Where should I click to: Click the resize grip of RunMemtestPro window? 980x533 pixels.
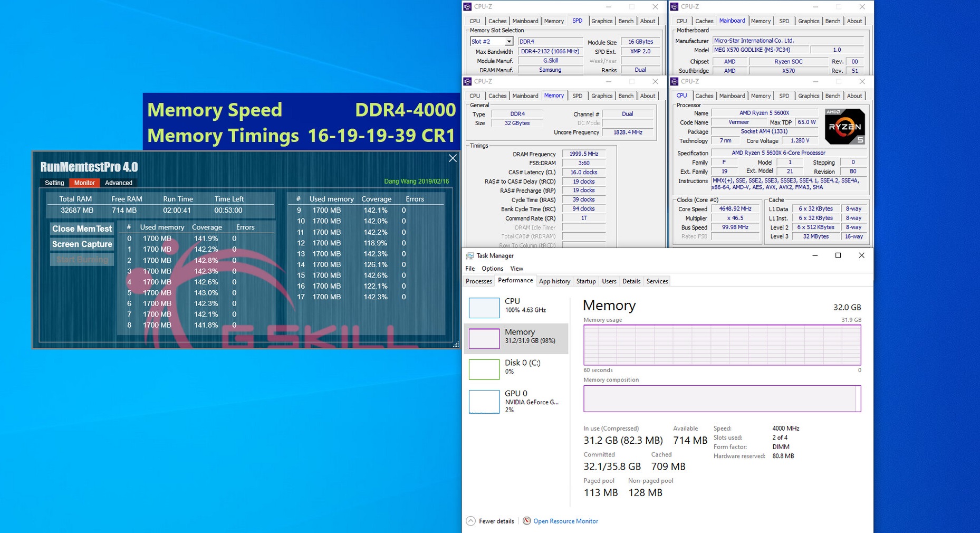[x=456, y=345]
